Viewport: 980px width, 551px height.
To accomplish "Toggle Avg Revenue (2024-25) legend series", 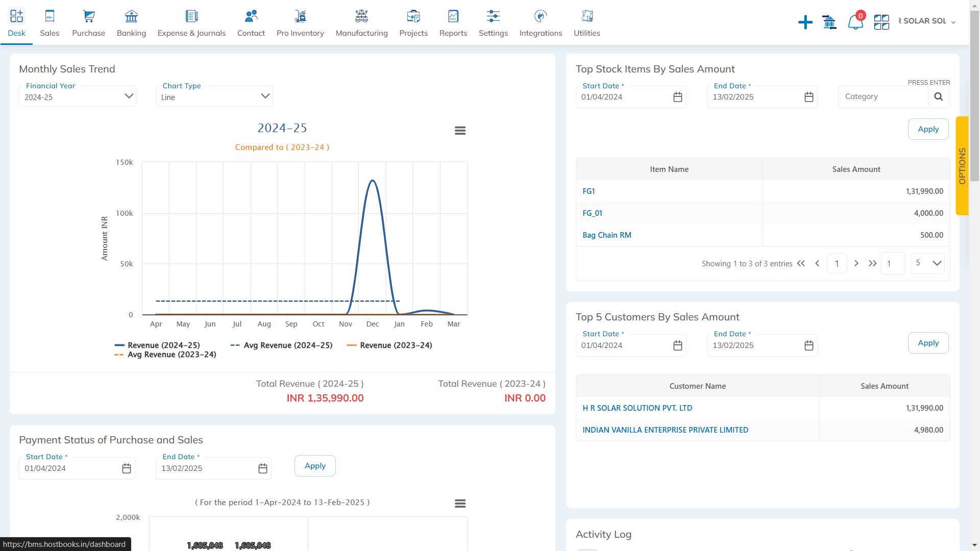I will tap(281, 345).
